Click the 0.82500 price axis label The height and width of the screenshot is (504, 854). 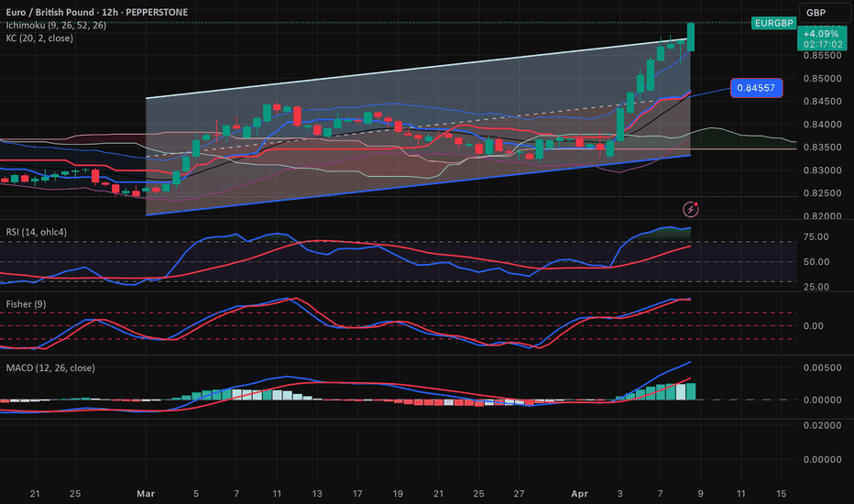823,192
